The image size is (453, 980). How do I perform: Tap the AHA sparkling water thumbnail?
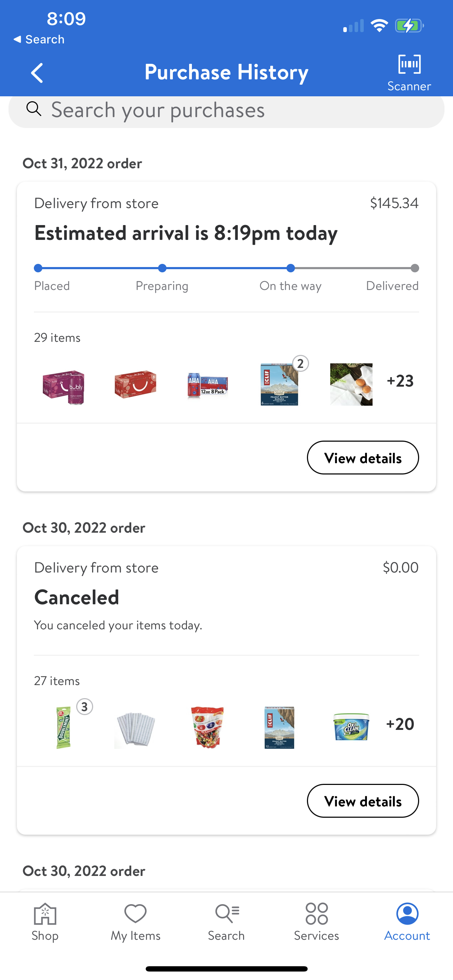point(207,385)
